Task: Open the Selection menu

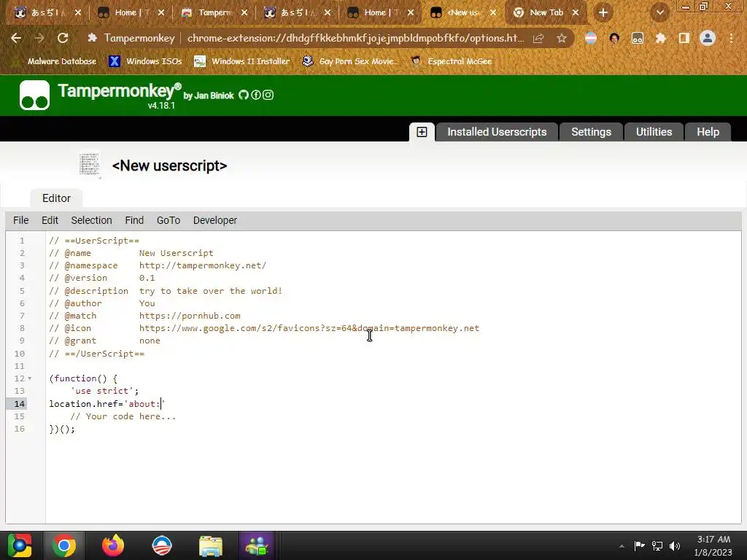Action: (91, 220)
